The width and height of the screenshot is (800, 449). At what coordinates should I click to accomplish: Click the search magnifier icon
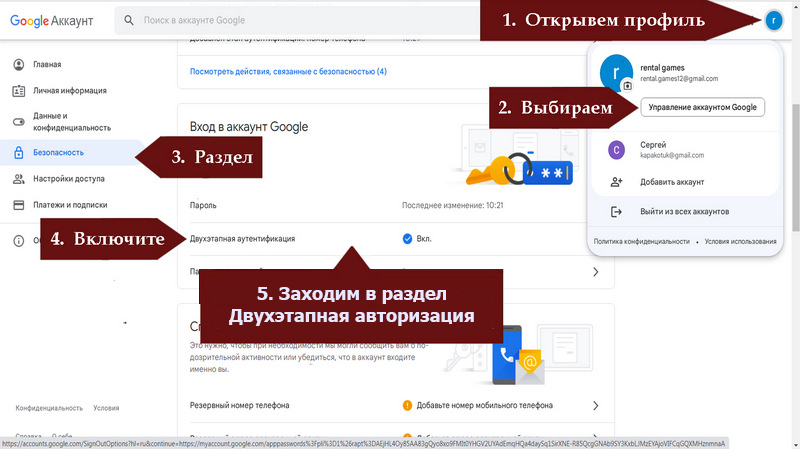coord(130,20)
